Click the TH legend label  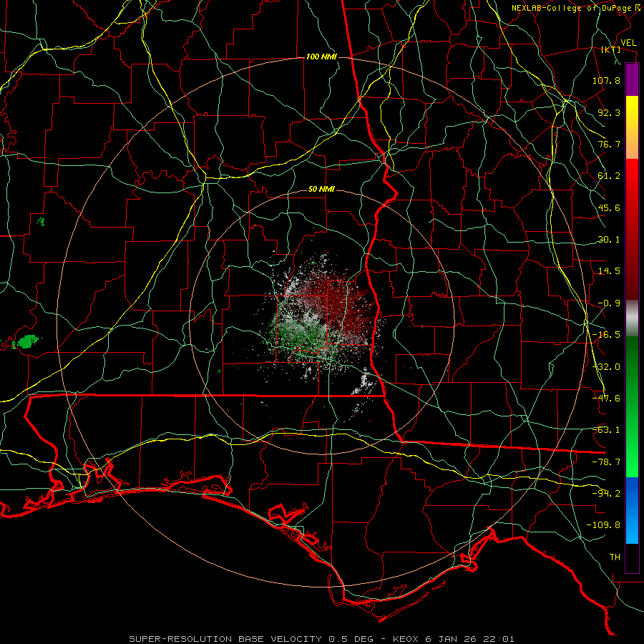(615, 557)
